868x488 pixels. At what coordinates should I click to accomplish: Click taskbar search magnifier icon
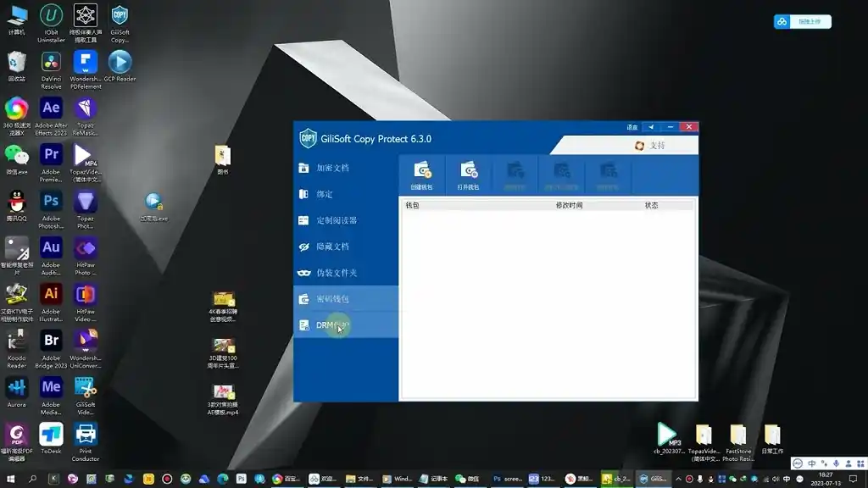32,479
